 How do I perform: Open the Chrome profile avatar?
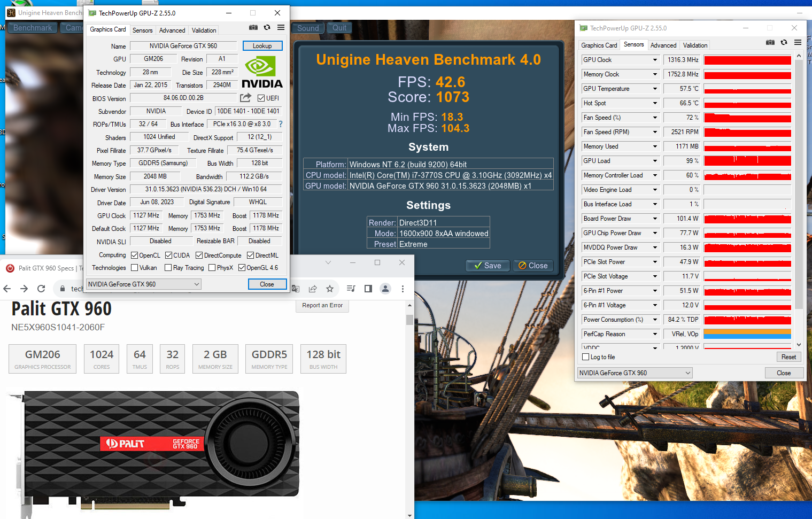385,289
